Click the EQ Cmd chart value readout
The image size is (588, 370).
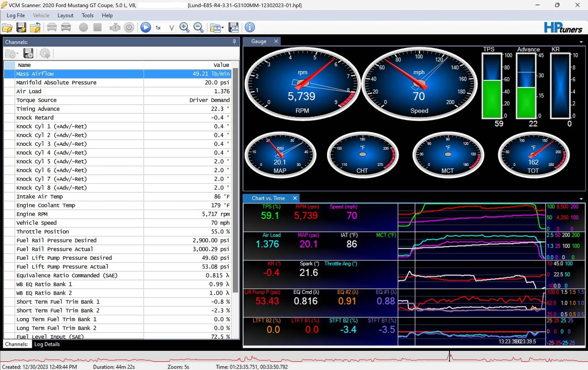pyautogui.click(x=306, y=301)
